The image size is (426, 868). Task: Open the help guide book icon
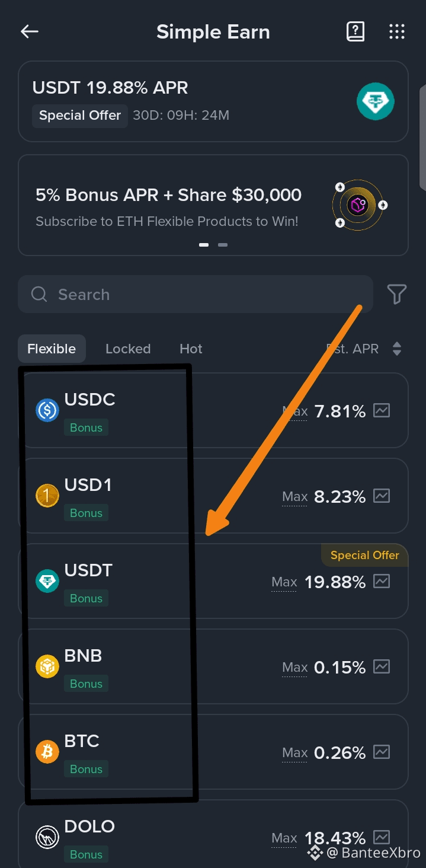(355, 32)
